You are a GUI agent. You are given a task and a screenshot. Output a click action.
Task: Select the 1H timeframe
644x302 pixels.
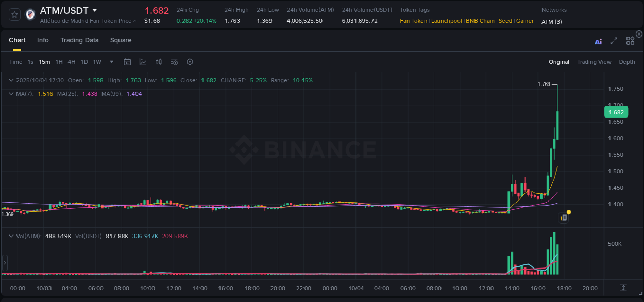pos(59,61)
